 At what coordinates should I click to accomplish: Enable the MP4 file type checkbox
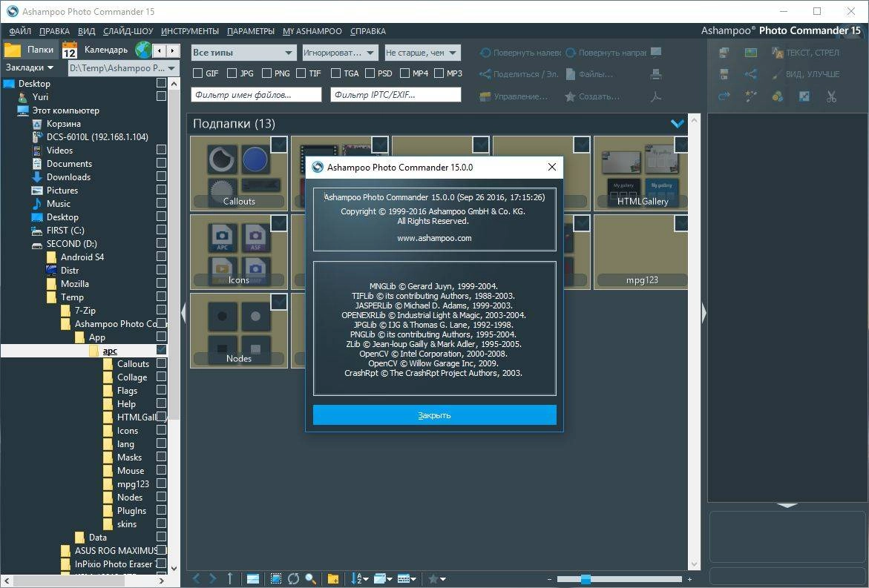(404, 73)
